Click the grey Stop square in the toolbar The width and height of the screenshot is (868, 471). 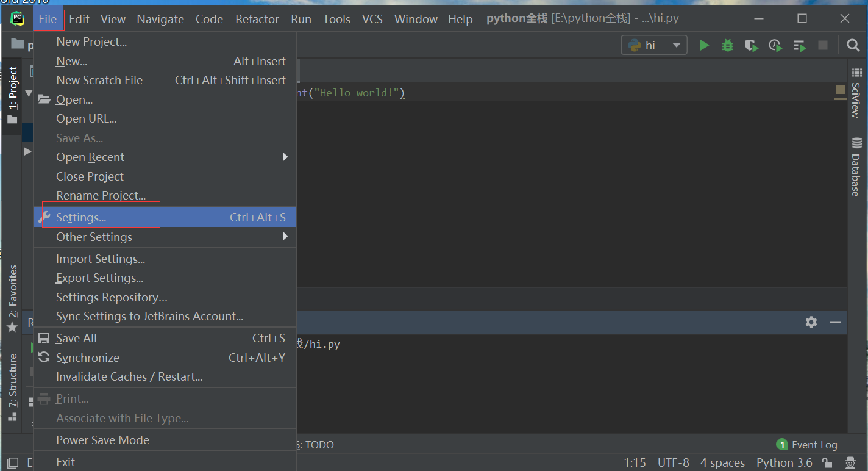823,45
